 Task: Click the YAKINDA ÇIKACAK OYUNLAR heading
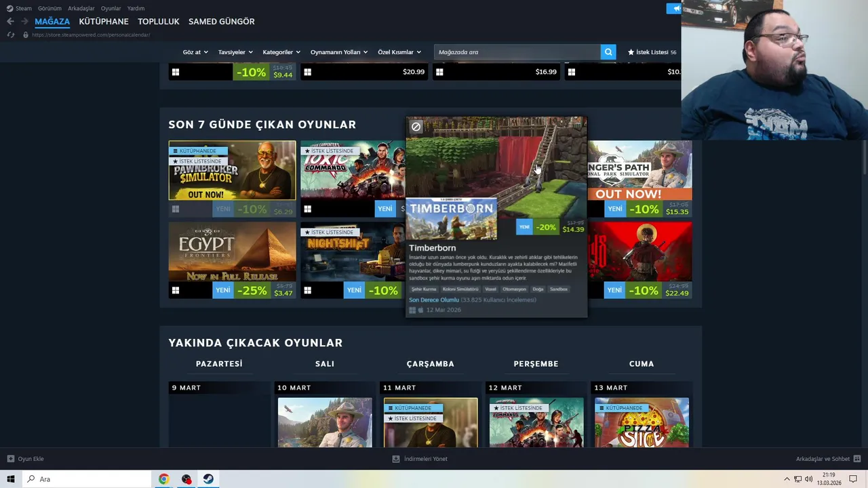point(256,343)
